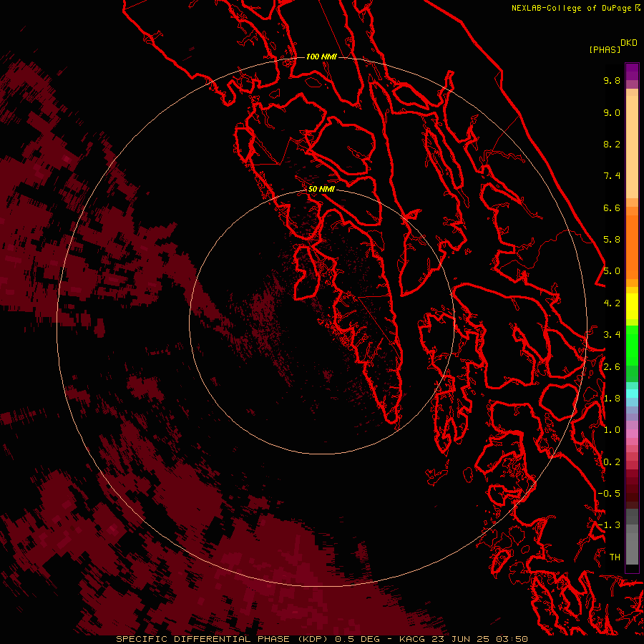Select the 1.8 scale value

[612, 399]
